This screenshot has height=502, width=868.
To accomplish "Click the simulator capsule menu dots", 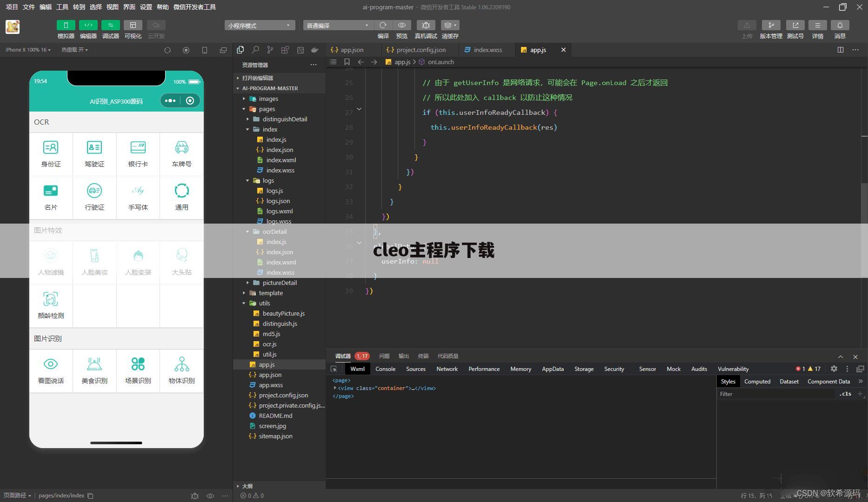I will tap(170, 101).
